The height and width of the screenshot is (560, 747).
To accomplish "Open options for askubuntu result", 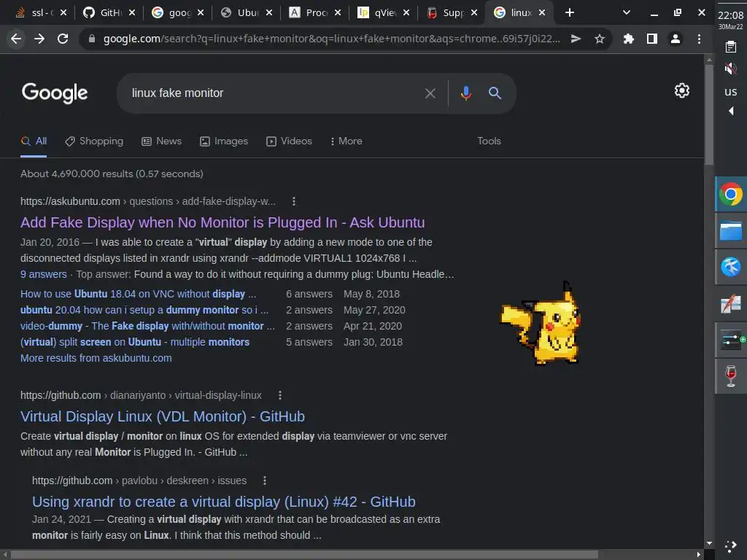I will pyautogui.click(x=294, y=201).
